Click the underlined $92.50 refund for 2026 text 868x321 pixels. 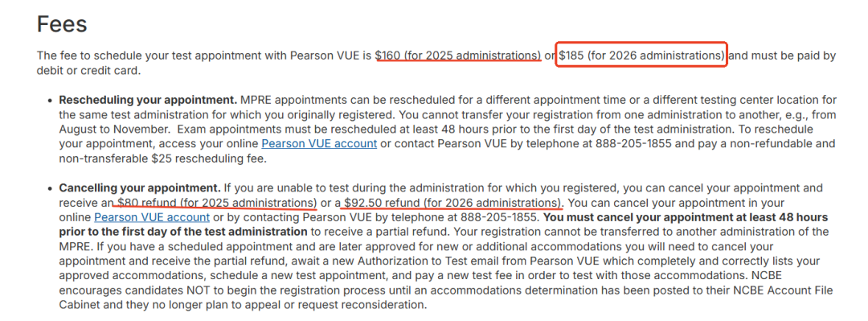(x=452, y=203)
